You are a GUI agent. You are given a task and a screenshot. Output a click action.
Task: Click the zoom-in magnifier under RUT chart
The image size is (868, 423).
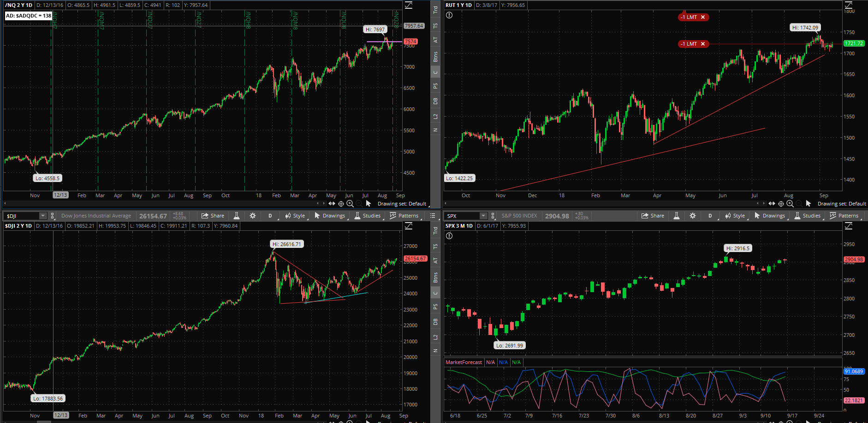coord(790,204)
